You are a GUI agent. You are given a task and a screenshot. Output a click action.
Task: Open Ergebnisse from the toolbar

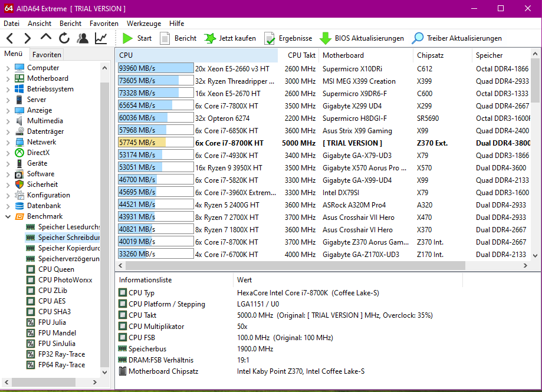click(288, 38)
